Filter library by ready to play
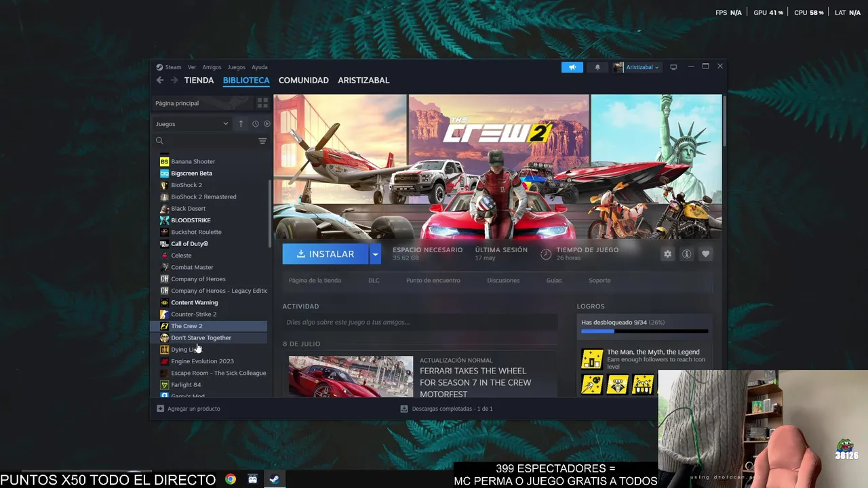868x488 pixels. coord(267,124)
